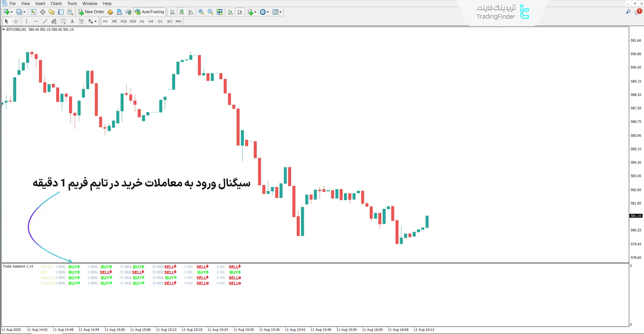Click the 581.10 price label
Image resolution: width=644 pixels, height=334 pixels.
(x=635, y=216)
